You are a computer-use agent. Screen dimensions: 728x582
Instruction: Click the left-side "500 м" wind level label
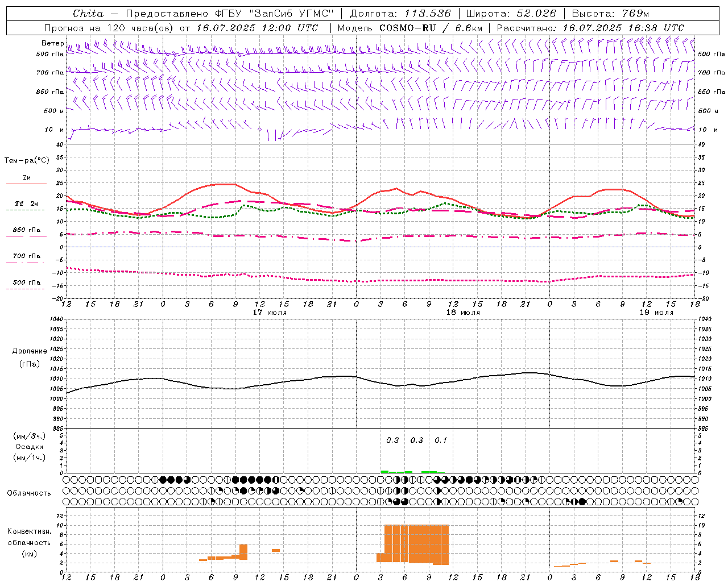point(54,111)
